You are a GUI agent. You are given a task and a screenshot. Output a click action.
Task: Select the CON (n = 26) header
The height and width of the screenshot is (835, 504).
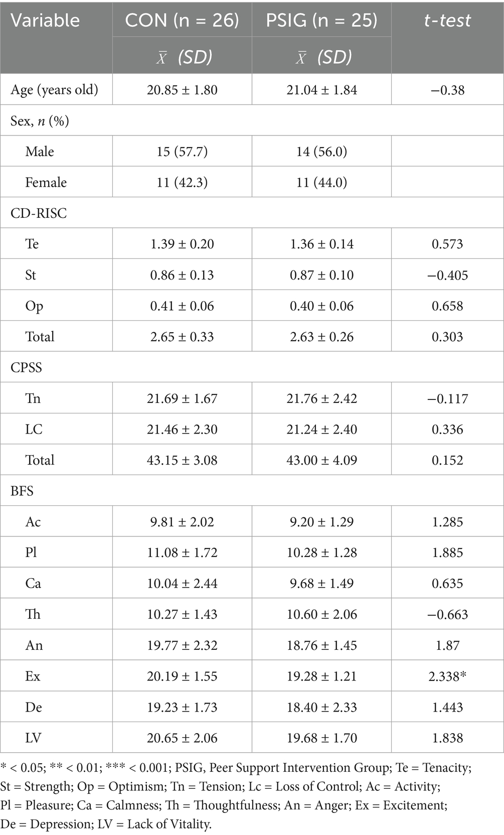pyautogui.click(x=182, y=20)
